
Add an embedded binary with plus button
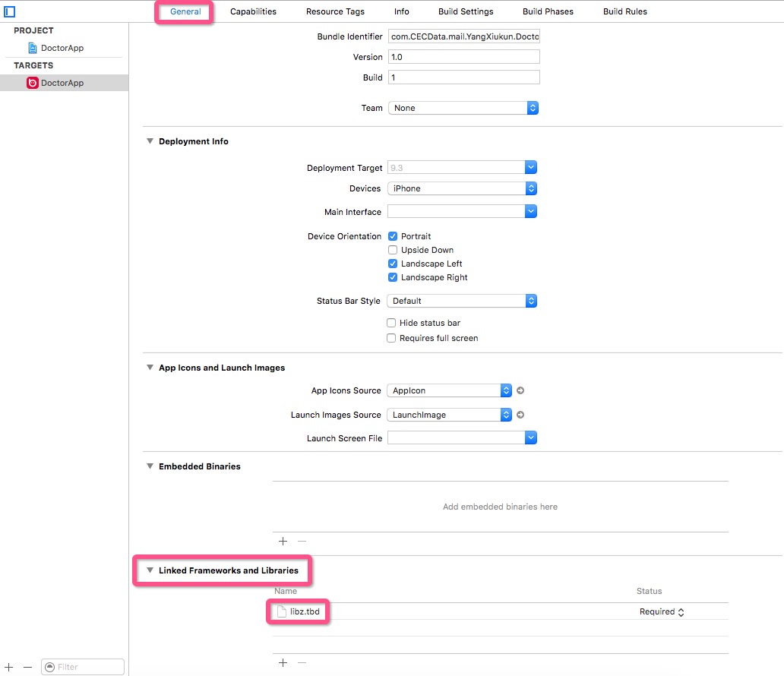coord(283,541)
